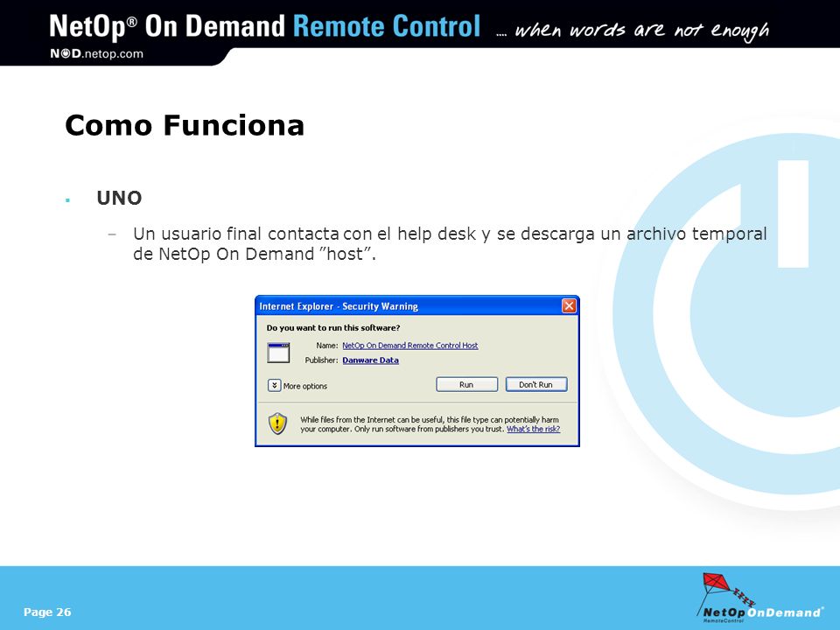Click the Page 26 footer label
Screen dimensions: 840x630
tap(47, 612)
